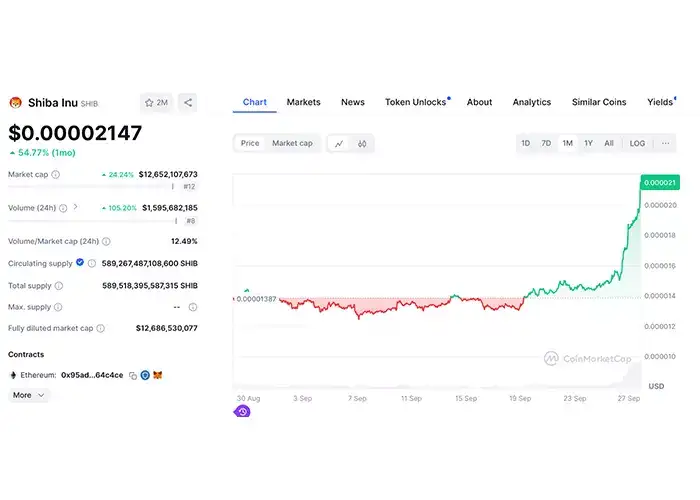The image size is (700, 500).
Task: Select the 7D time range
Action: coord(546,143)
